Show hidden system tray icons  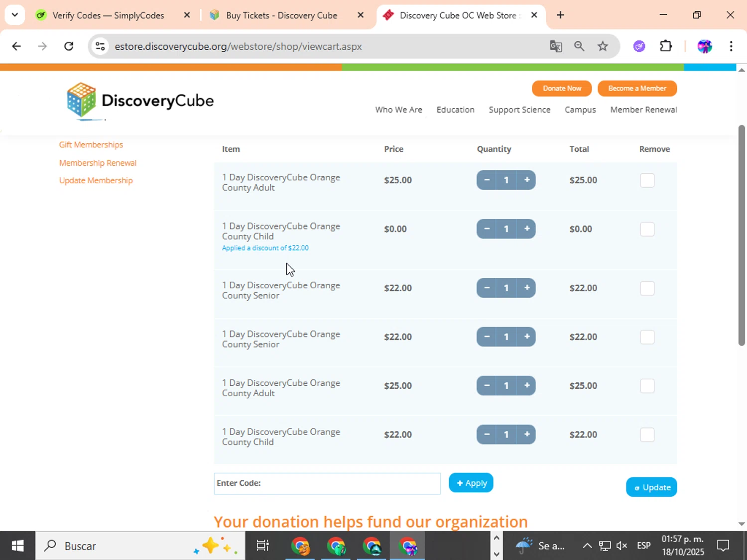point(587,546)
